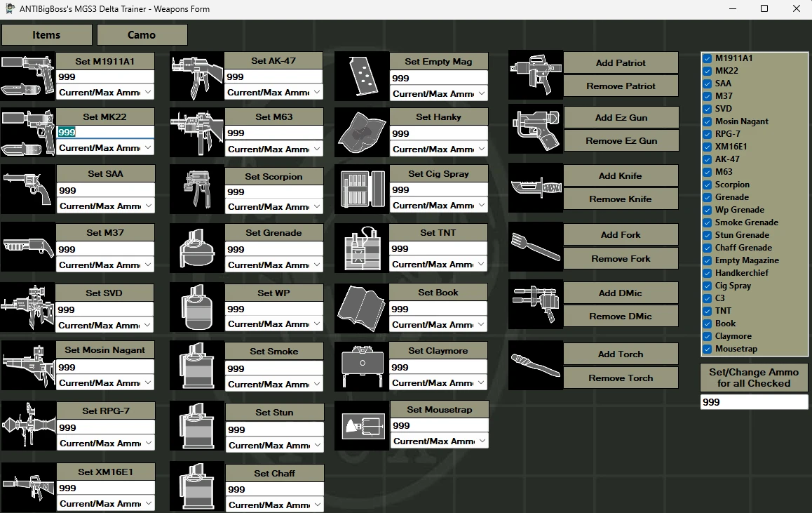812x513 pixels.
Task: Click the Patriot weapon icon
Action: [536, 74]
